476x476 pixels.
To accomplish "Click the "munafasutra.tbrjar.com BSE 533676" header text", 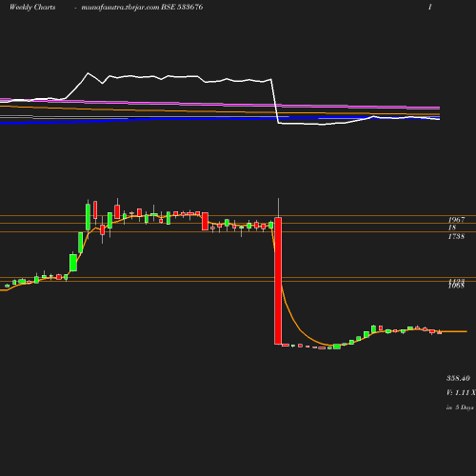I will click(142, 8).
